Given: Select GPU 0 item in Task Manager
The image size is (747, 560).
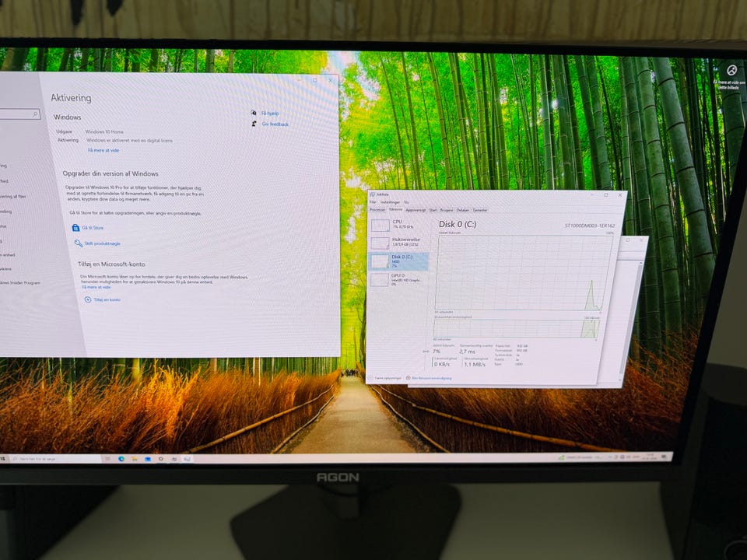Looking at the screenshot, I should (x=398, y=279).
